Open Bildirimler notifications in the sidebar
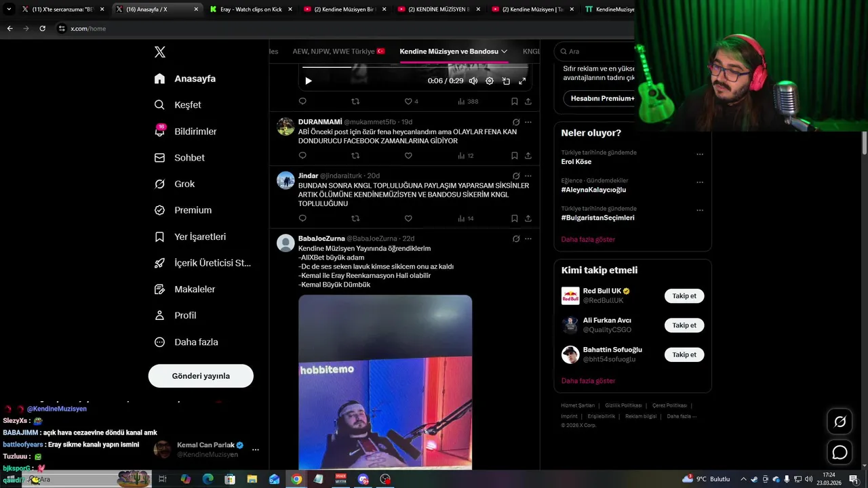The image size is (868, 488). (x=185, y=131)
